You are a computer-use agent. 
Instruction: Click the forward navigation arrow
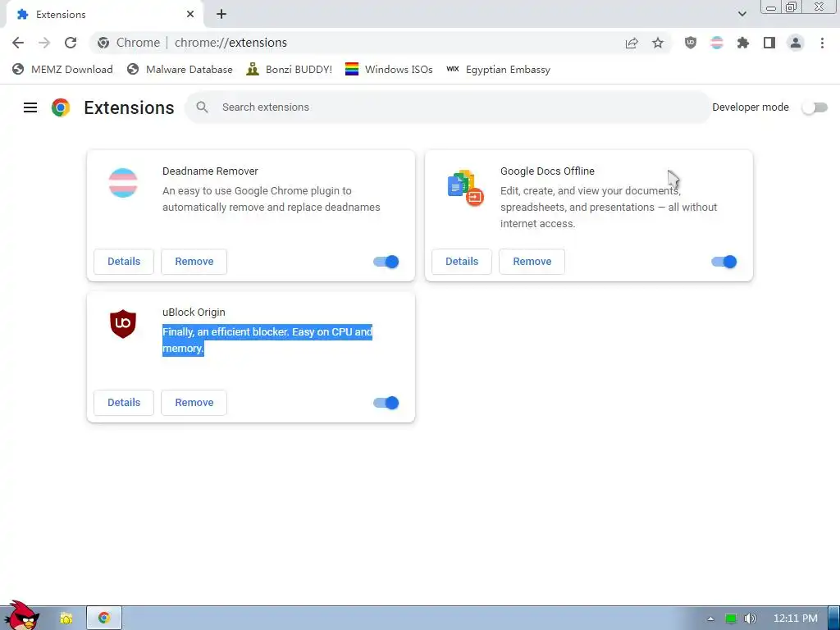point(44,43)
